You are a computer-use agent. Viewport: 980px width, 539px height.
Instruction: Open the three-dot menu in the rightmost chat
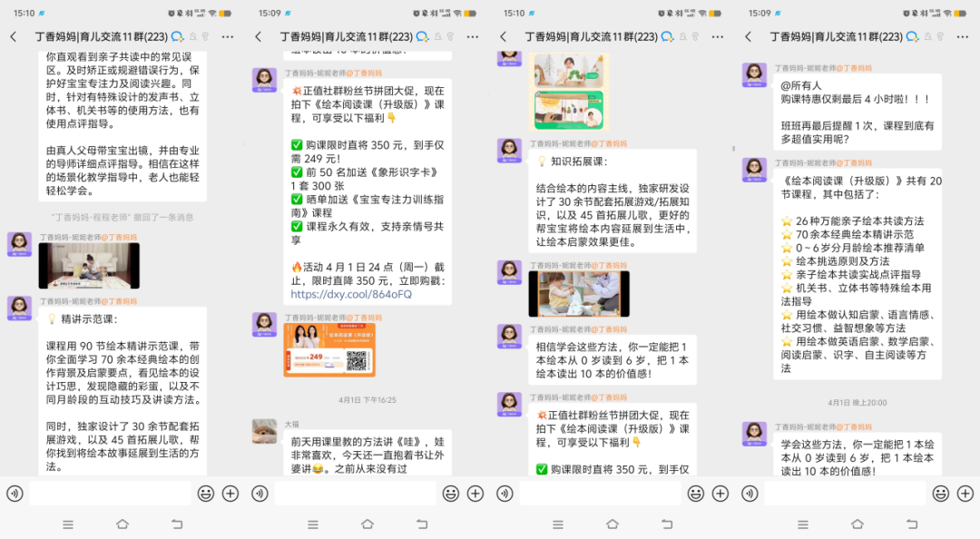[962, 37]
